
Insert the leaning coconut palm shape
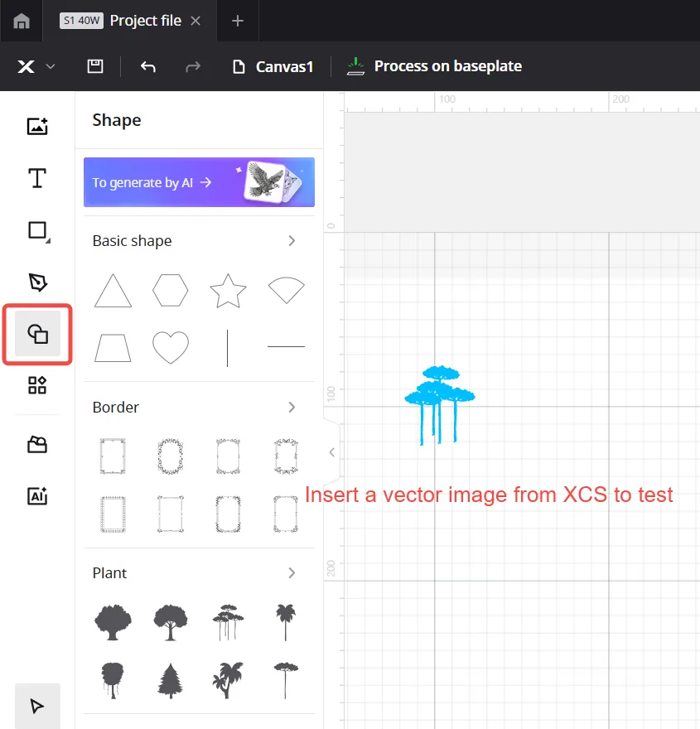click(x=228, y=681)
